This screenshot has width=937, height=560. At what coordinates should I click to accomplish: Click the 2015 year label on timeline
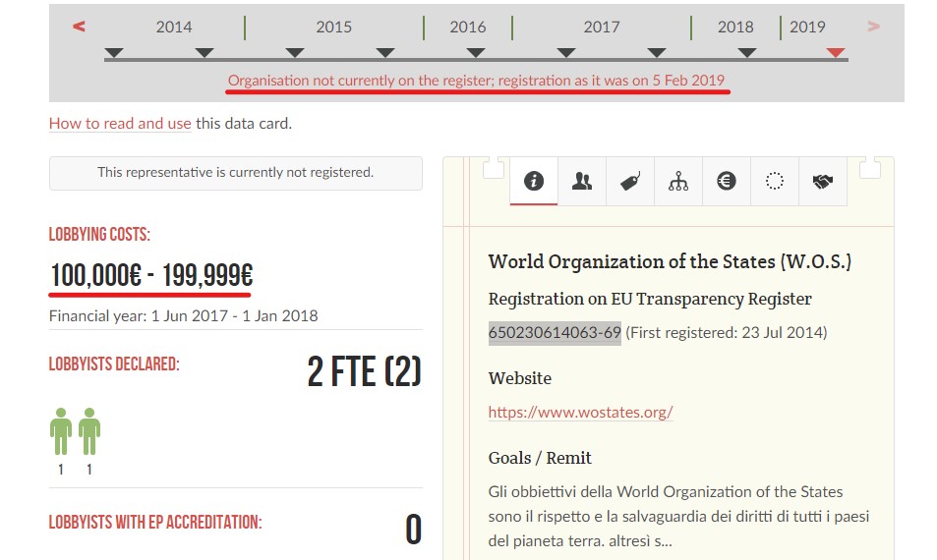point(333,27)
